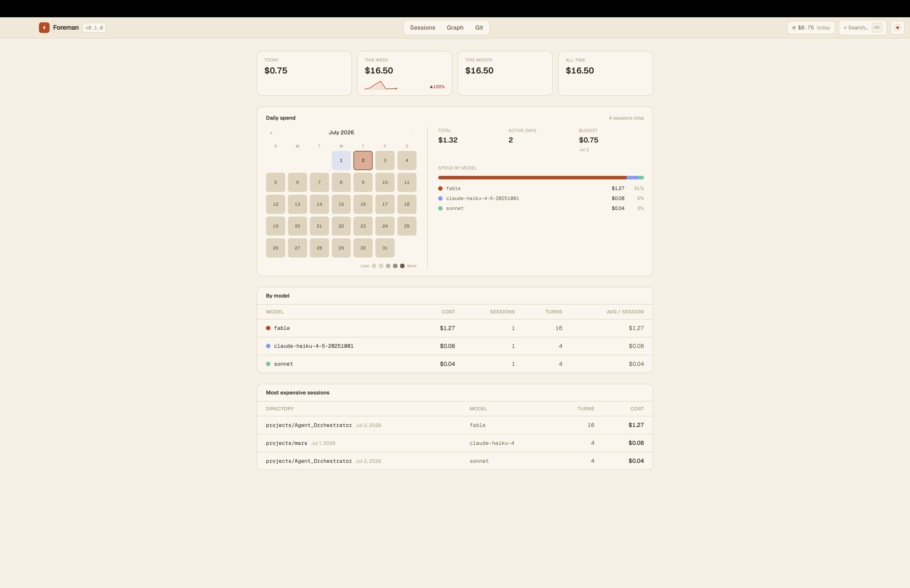The image size is (910, 588).
Task: Sort By model table by SESSIONS
Action: pos(502,312)
